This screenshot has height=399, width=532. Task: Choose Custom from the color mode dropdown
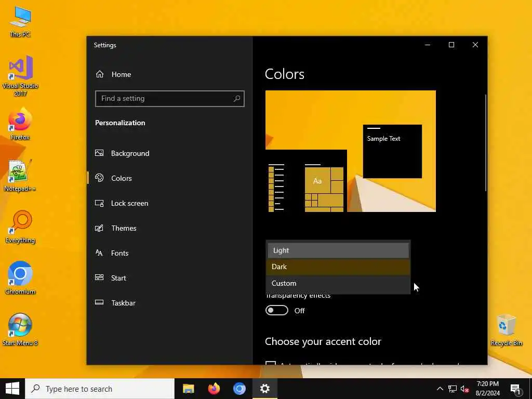(x=338, y=283)
